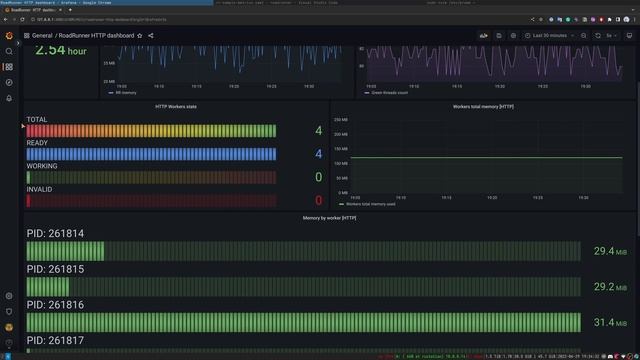Image resolution: width=640 pixels, height=360 pixels.
Task: Open the General folder link
Action: tap(42, 36)
